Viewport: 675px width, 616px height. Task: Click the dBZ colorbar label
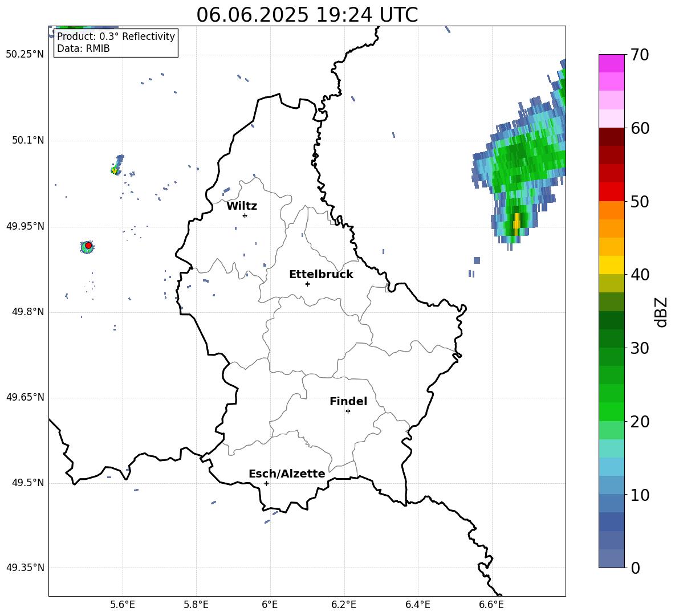click(662, 312)
